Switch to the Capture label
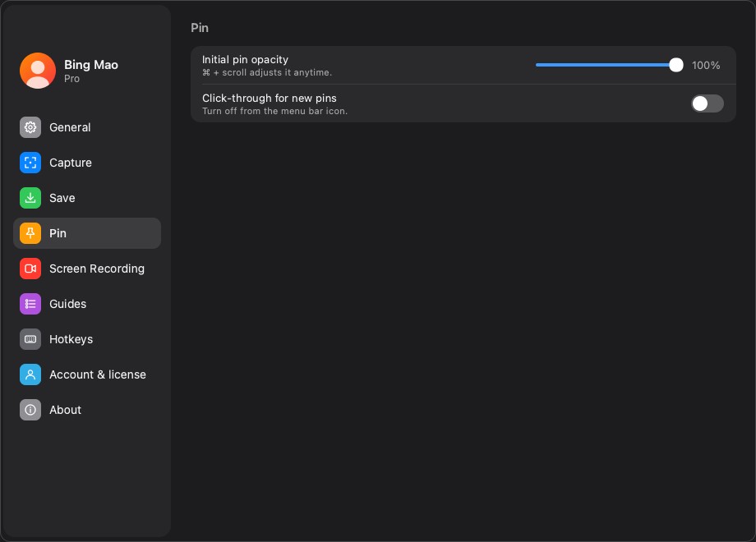This screenshot has width=756, height=542. pyautogui.click(x=71, y=163)
